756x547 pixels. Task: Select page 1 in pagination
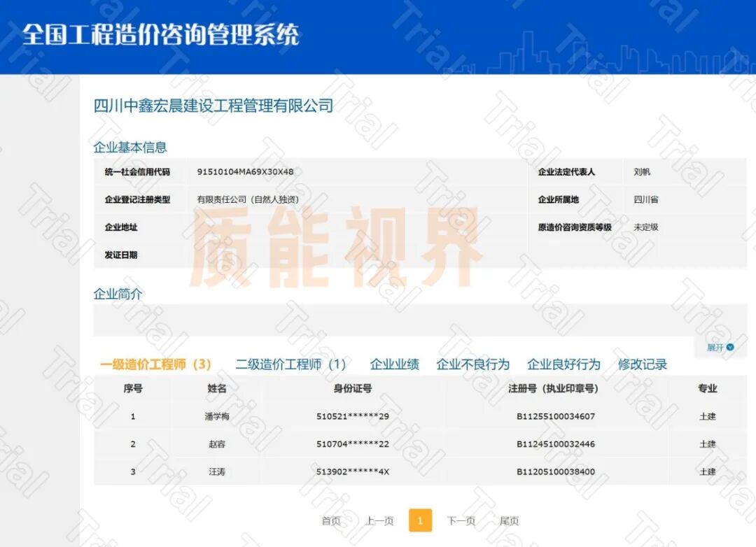pyautogui.click(x=420, y=521)
